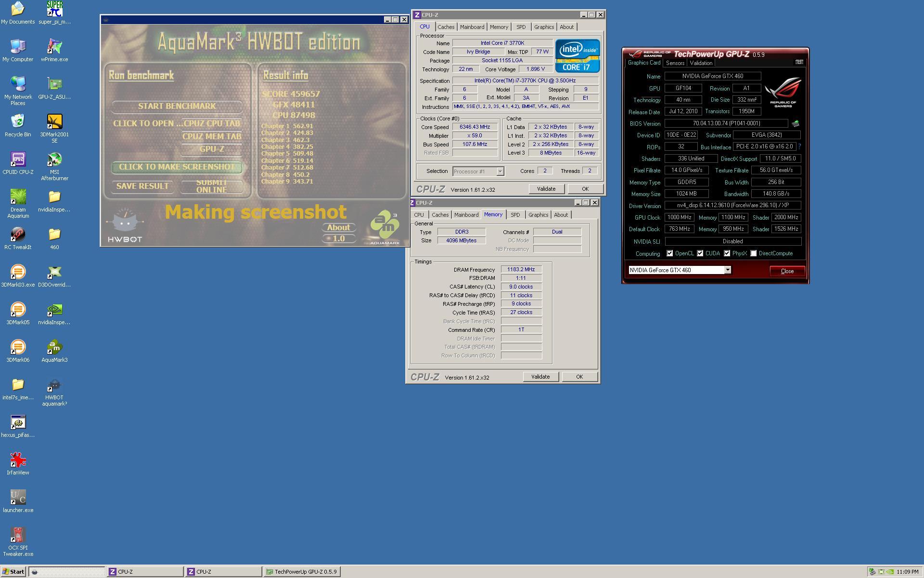Screen dimensions: 924x578
Task: Launch 3DMark2001 SE shortcut
Action: 54,129
